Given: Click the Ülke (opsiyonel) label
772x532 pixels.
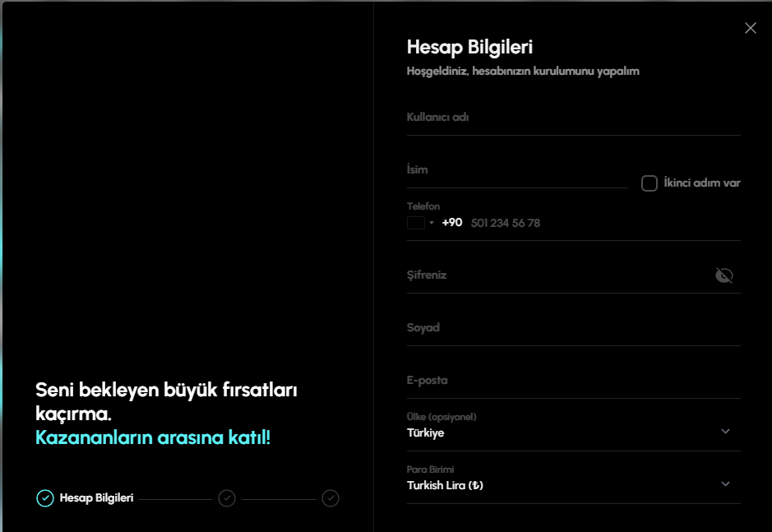Looking at the screenshot, I should (441, 417).
